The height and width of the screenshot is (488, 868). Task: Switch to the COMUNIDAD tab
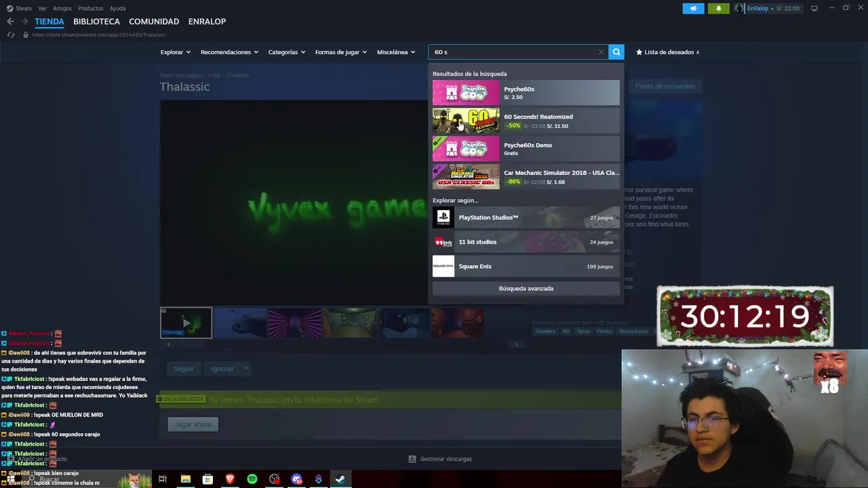pos(154,22)
